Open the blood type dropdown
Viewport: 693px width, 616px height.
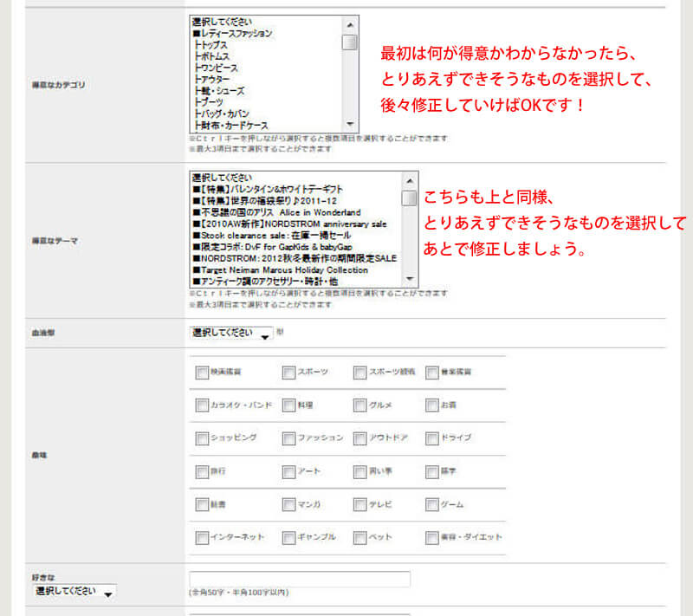(230, 333)
